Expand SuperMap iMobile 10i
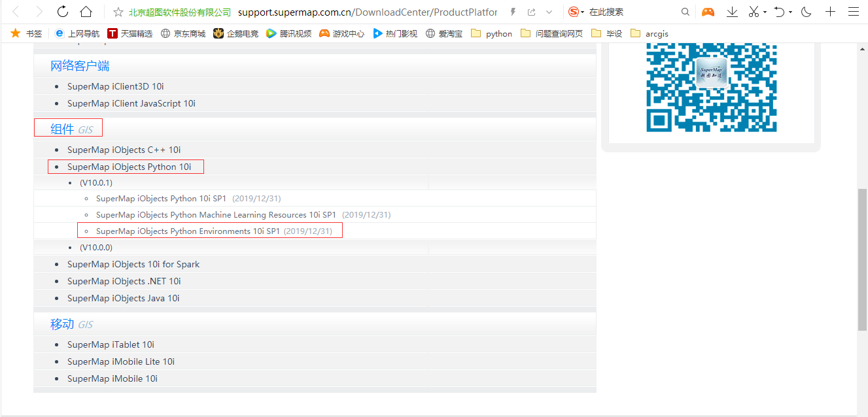Screen dimensions: 868x417 (113, 378)
